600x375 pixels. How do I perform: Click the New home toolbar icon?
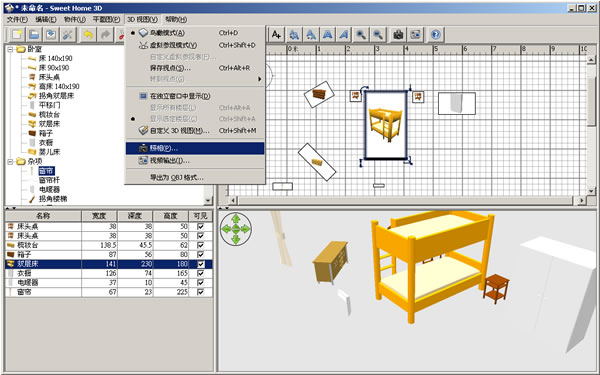[17, 35]
